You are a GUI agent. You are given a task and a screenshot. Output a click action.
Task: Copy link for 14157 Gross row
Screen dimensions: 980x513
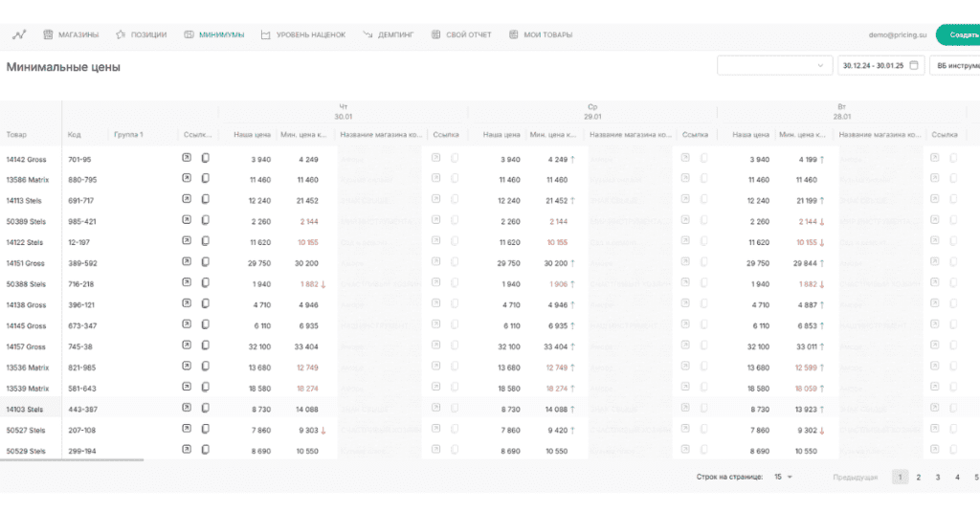205,346
